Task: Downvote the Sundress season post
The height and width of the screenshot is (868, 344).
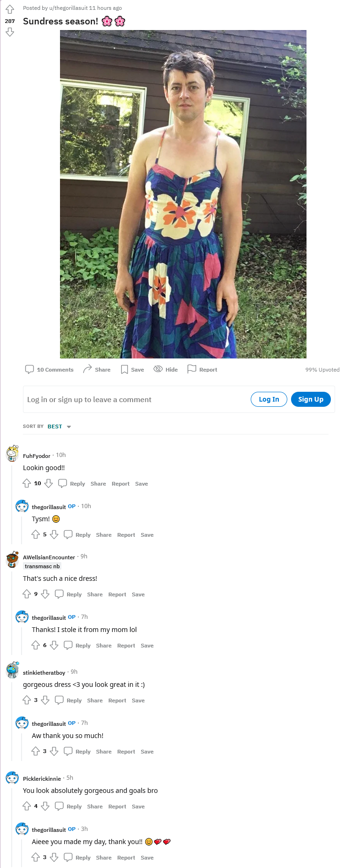Action: (10, 32)
